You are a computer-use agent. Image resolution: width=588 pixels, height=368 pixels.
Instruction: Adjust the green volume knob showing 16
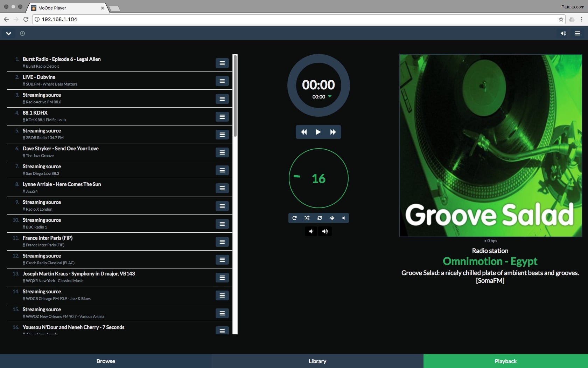pos(318,178)
